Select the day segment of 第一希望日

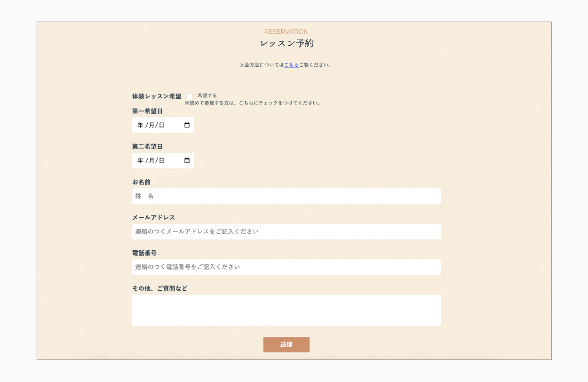[x=161, y=125]
